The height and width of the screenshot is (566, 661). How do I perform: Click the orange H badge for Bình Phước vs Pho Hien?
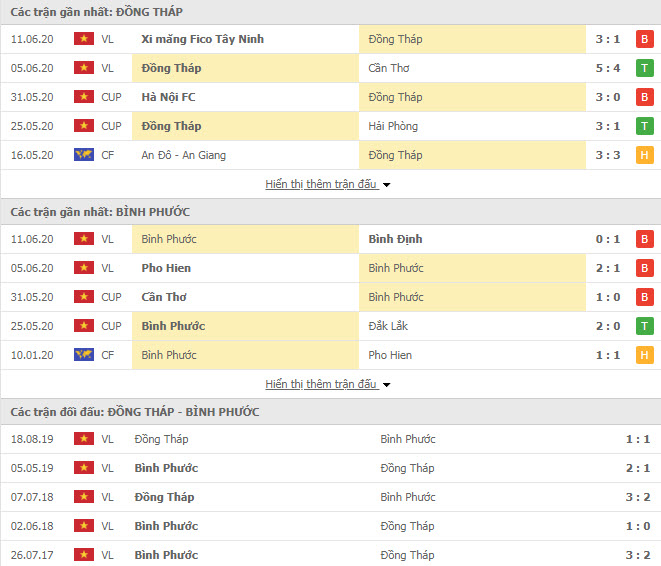644,355
